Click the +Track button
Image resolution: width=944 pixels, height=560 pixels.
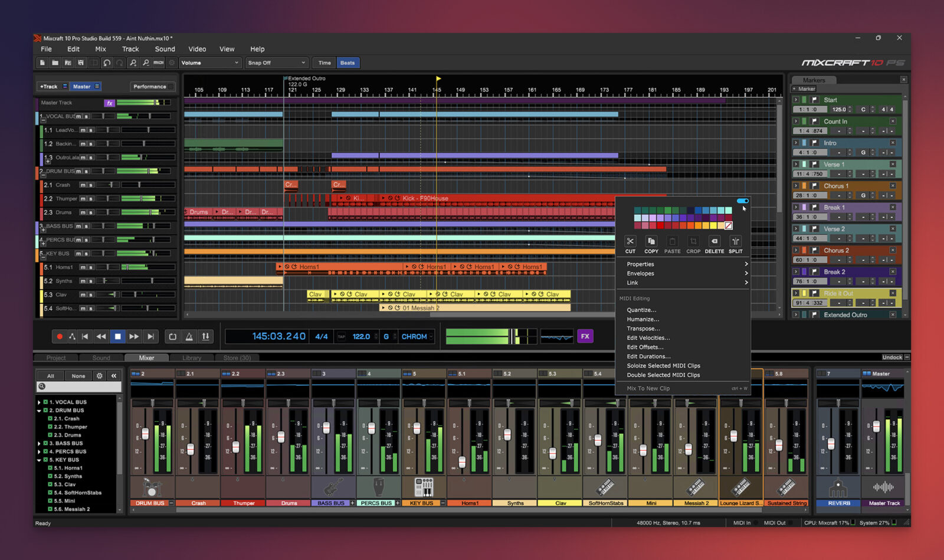pos(49,87)
